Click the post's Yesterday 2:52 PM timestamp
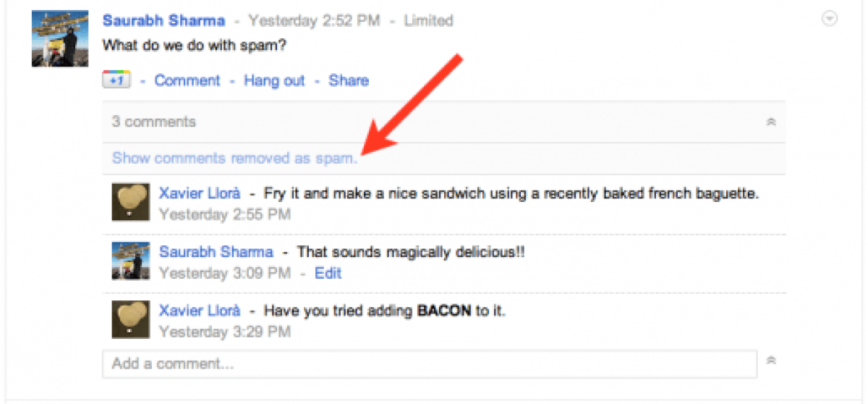868x404 pixels. click(313, 21)
